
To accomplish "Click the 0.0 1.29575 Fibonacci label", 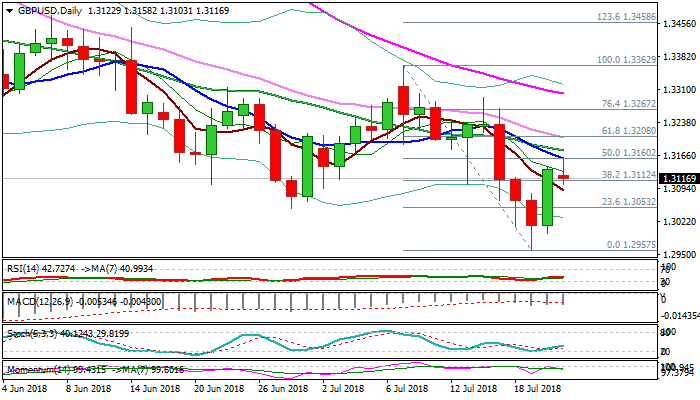I will coord(631,245).
